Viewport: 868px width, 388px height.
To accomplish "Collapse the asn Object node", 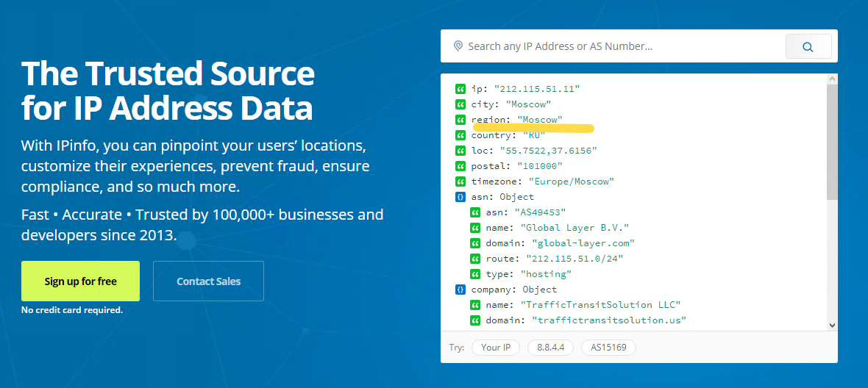I will pyautogui.click(x=460, y=197).
